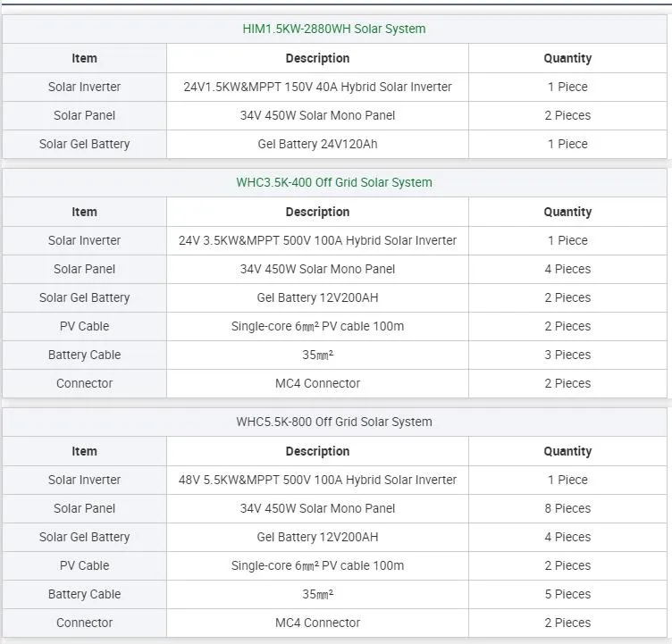Click the second table's PV Cable item cell
The height and width of the screenshot is (644, 672).
(84, 326)
